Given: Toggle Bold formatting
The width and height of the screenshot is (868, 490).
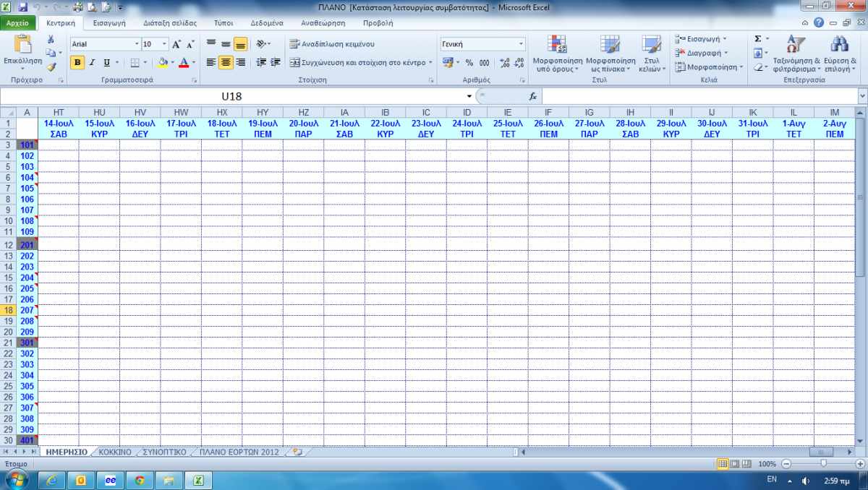Looking at the screenshot, I should [77, 62].
